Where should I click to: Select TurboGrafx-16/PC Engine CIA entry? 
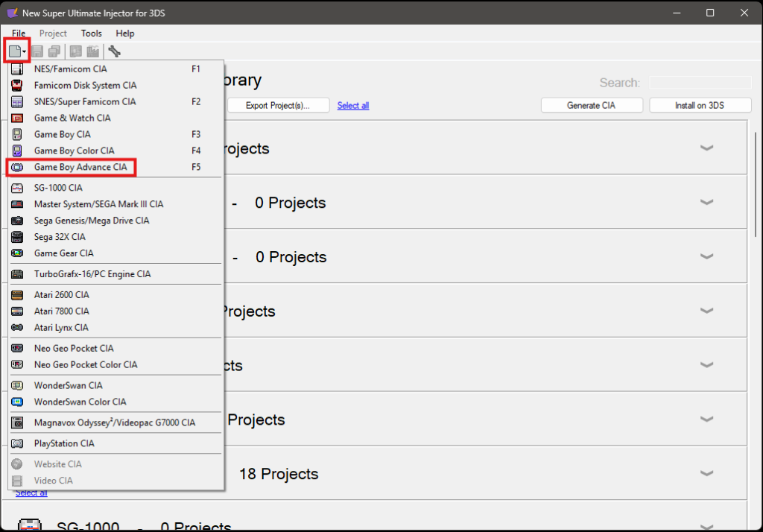click(115, 274)
